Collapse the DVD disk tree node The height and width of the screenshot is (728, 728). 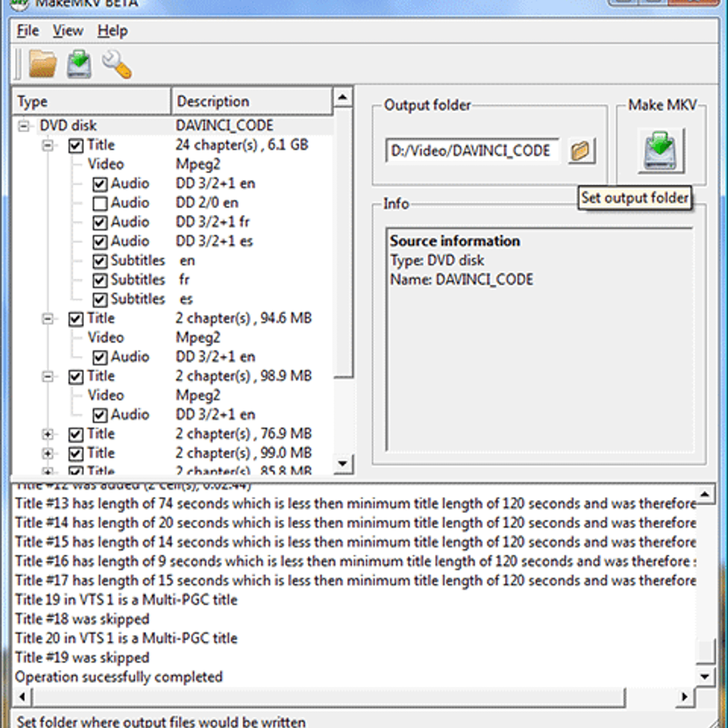pos(24,126)
